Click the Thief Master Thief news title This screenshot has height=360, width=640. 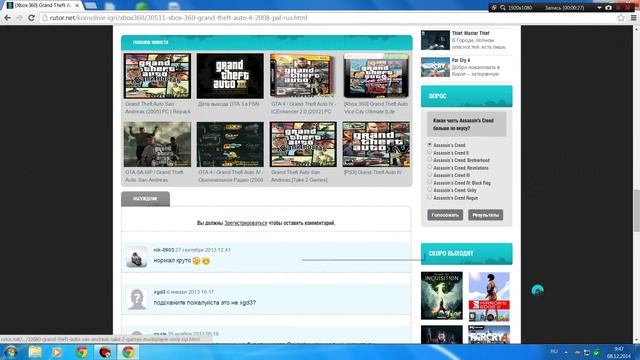tap(470, 33)
